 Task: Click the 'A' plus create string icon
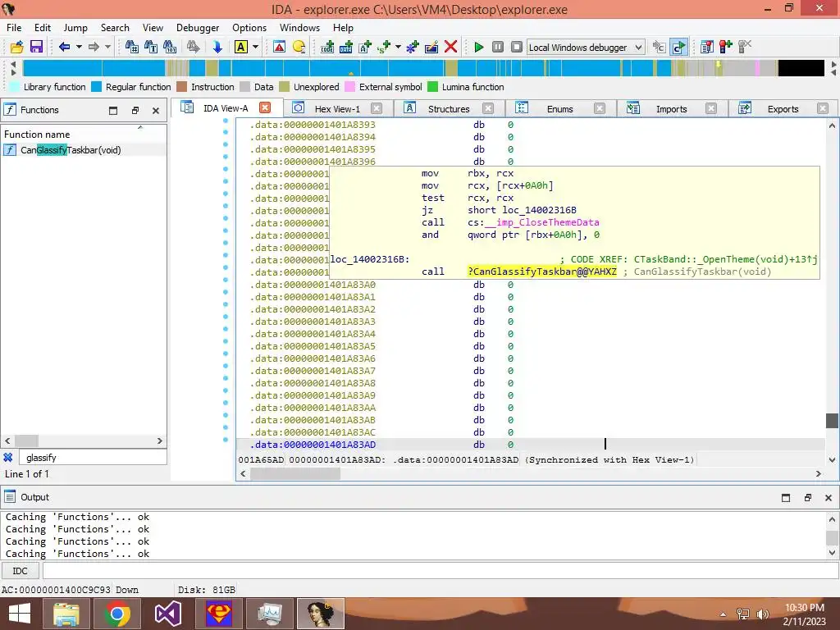click(365, 47)
